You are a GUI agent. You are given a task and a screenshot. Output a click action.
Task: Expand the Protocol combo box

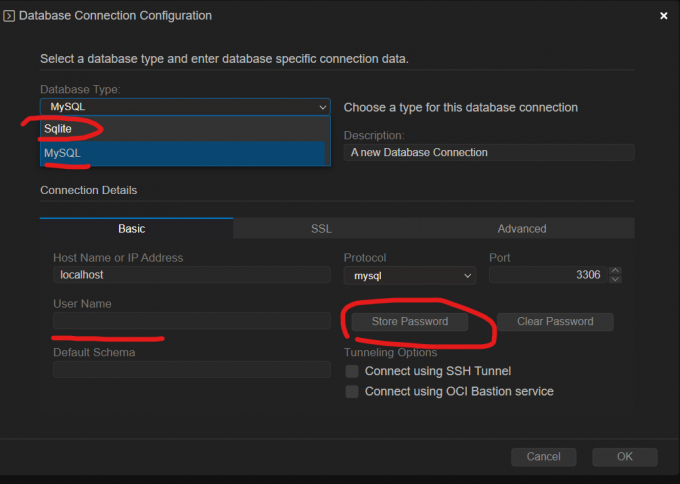click(409, 275)
